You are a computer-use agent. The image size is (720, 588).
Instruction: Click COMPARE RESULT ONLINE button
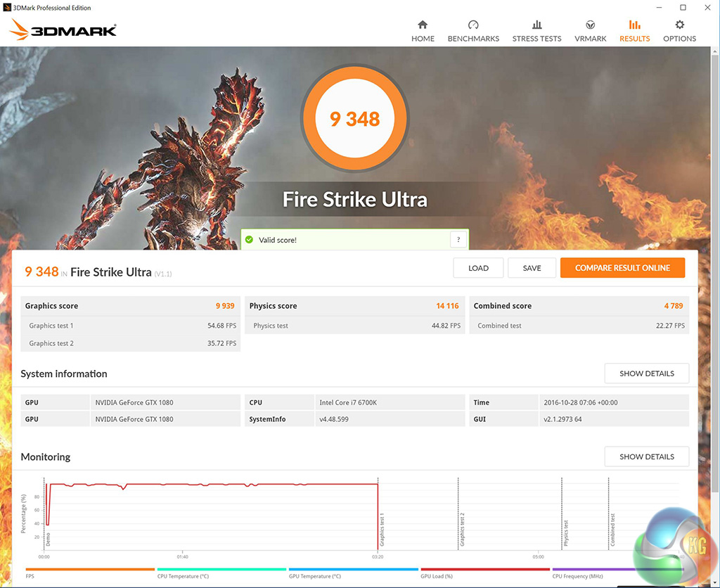[x=623, y=268]
